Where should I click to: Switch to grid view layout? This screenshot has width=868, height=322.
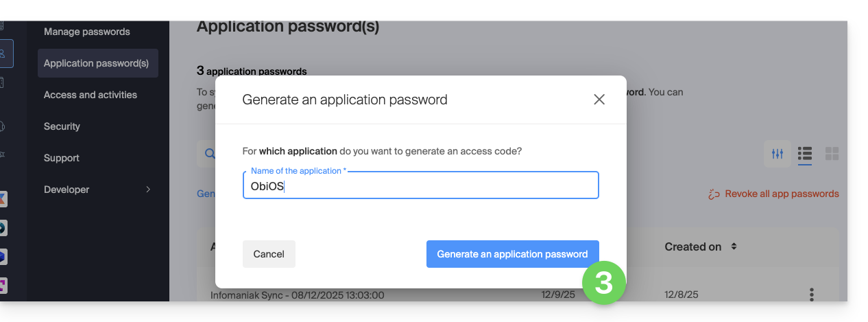(x=832, y=154)
